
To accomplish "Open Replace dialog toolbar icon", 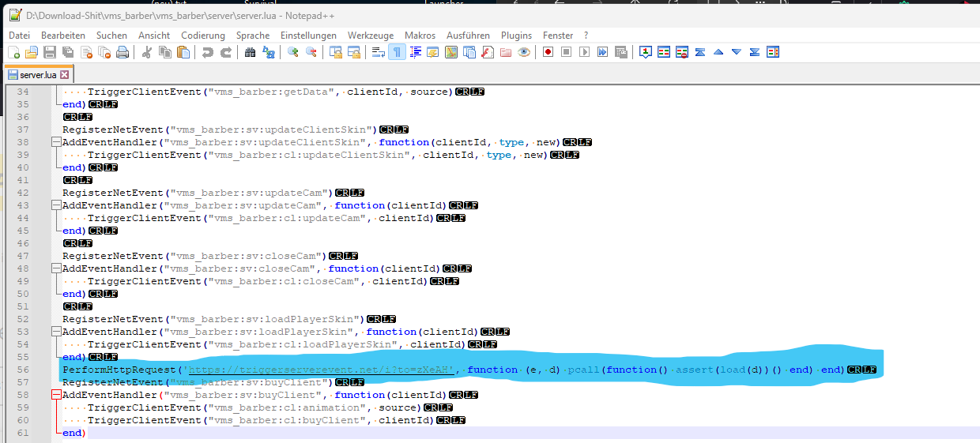I will tap(269, 52).
